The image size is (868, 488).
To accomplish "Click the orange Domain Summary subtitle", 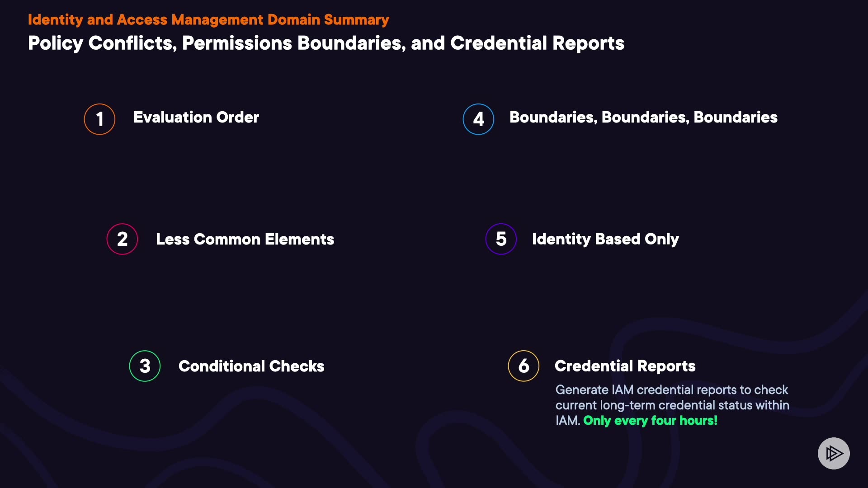I will click(x=208, y=20).
